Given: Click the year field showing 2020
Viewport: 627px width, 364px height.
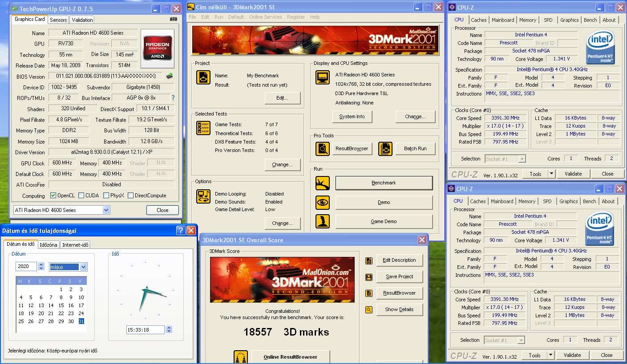Looking at the screenshot, I should [27, 267].
